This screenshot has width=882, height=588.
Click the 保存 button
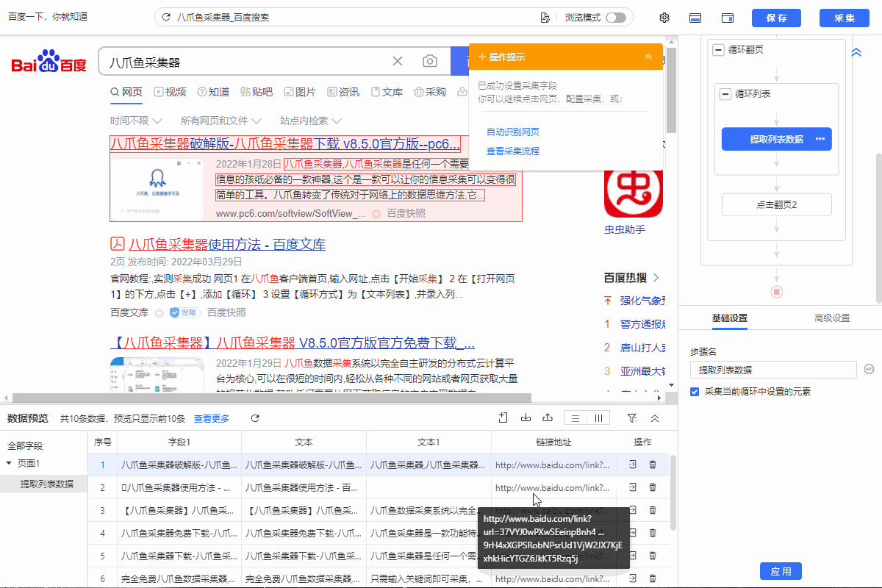(776, 18)
